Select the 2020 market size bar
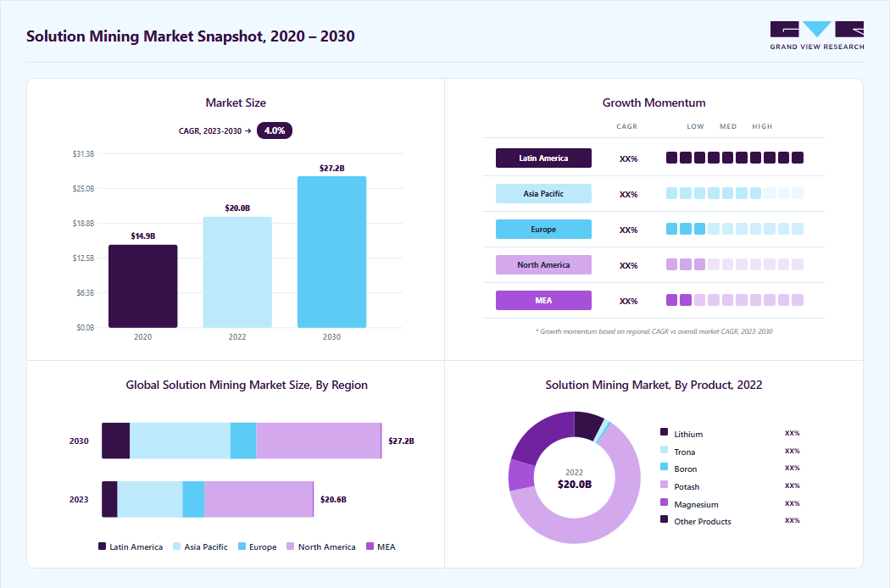 point(143,286)
